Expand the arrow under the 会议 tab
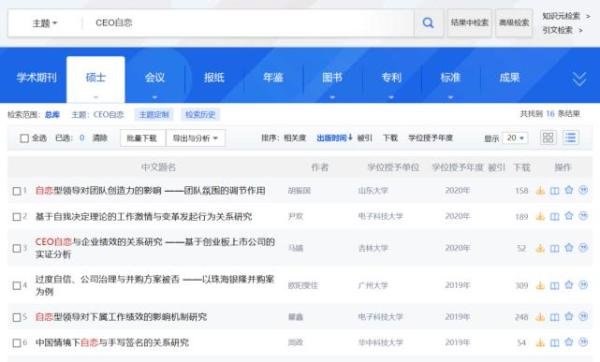600x362 pixels. point(155,98)
